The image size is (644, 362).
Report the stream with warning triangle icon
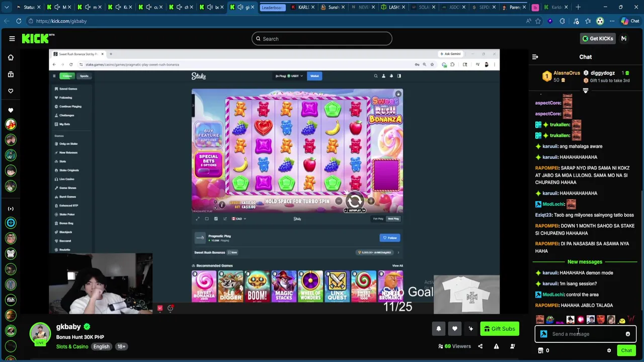(496, 346)
